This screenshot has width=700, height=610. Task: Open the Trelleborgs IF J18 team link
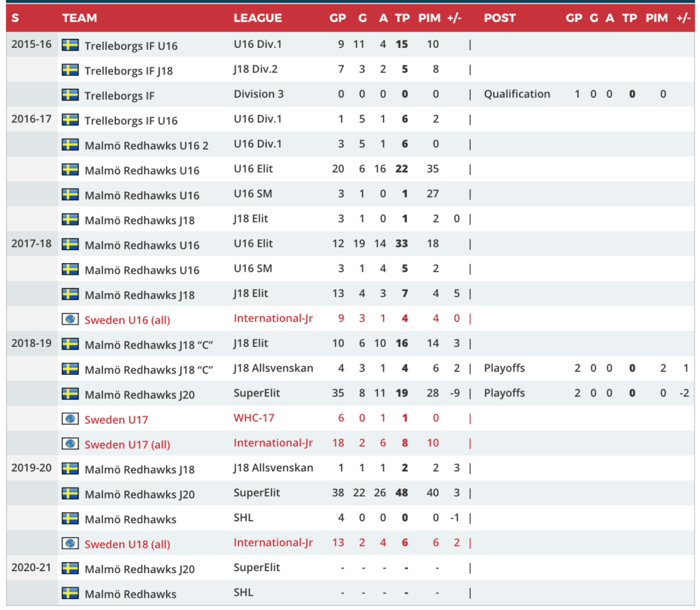click(x=129, y=70)
